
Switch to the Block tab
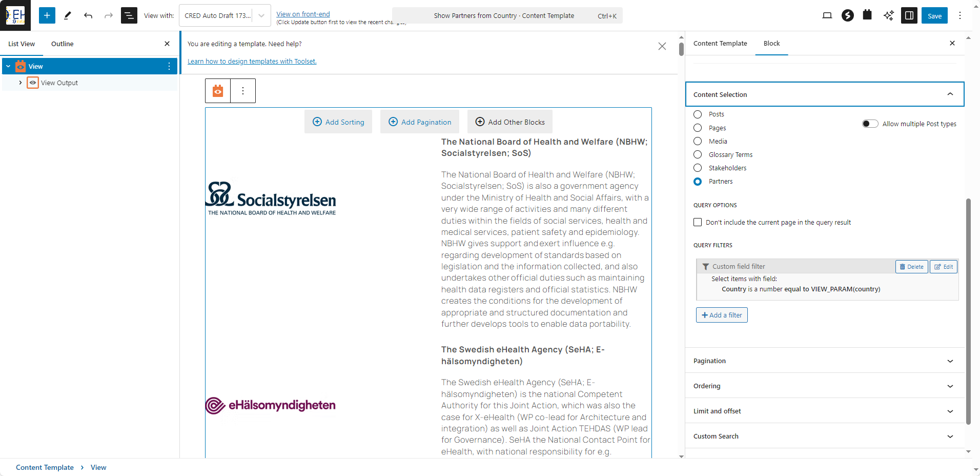click(x=771, y=43)
